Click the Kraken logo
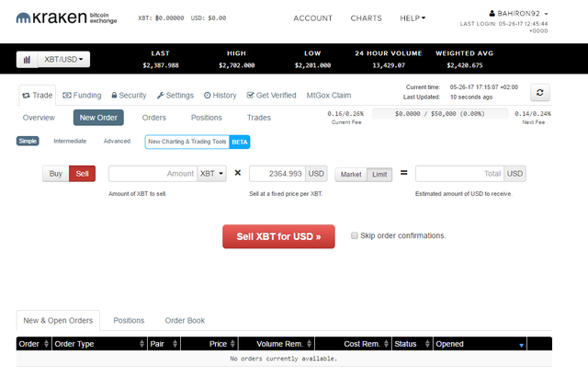 [x=66, y=17]
